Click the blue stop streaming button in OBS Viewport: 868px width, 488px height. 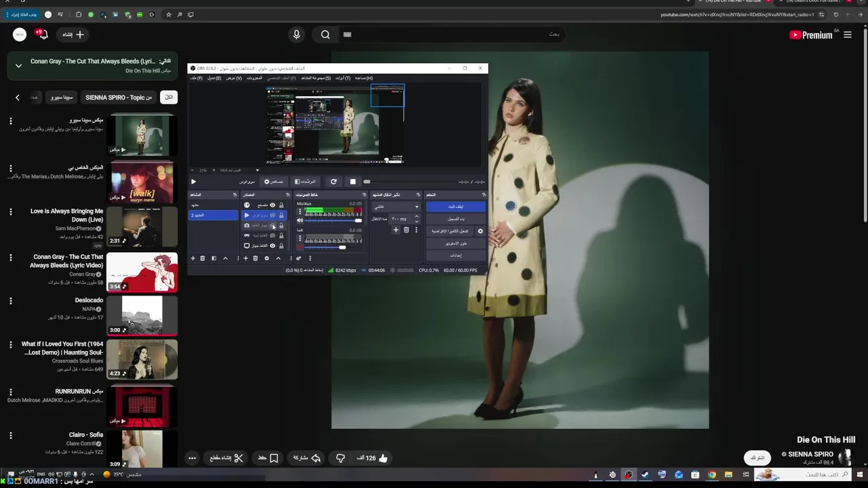(456, 207)
